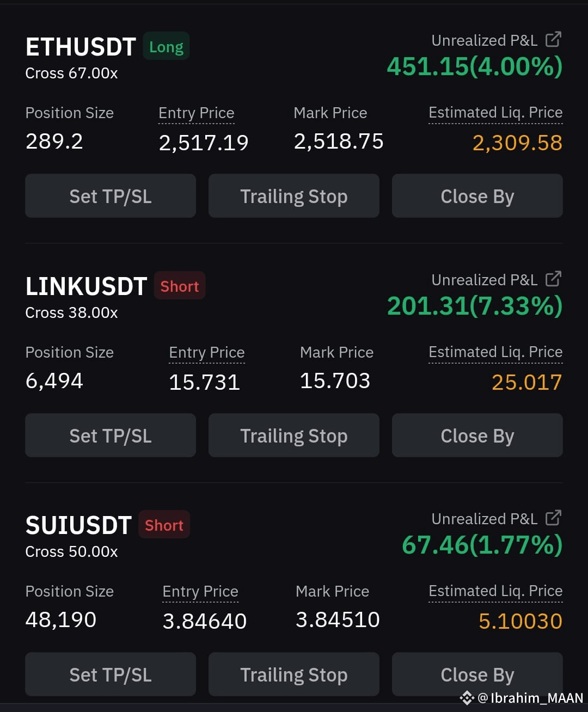Screen dimensions: 588x712
Task: Open Trailing Stop for ETHUSDT
Action: pos(294,196)
